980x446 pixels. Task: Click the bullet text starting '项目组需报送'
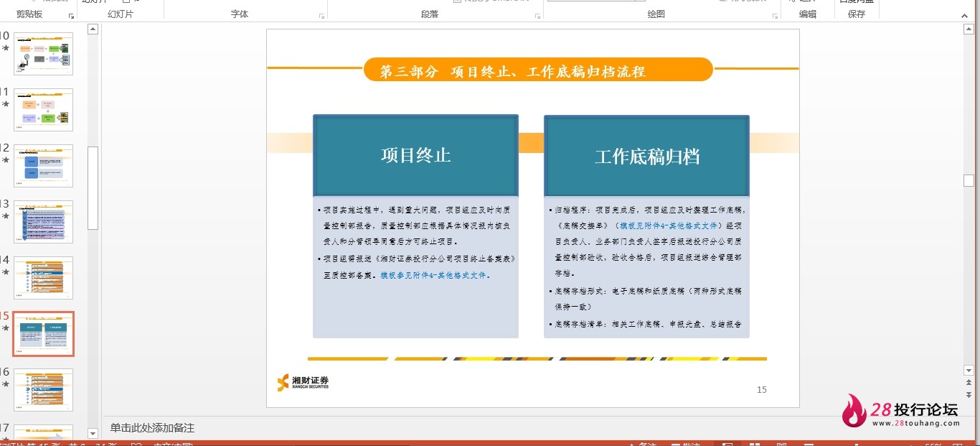point(416,267)
